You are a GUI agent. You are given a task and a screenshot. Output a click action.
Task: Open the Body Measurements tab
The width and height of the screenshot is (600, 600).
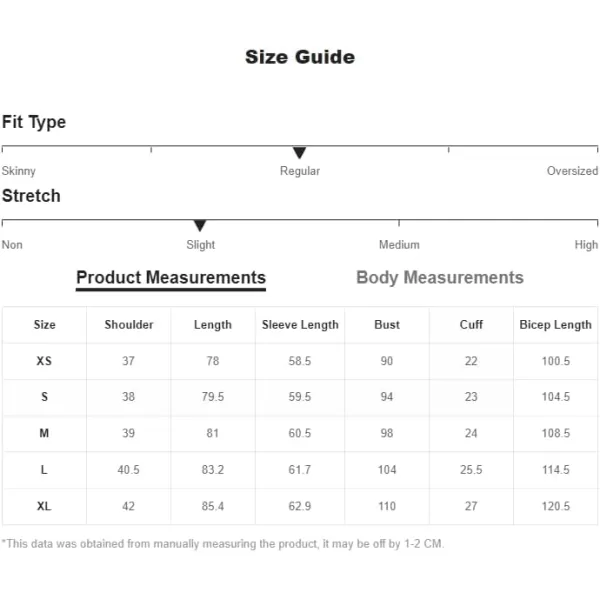440,278
